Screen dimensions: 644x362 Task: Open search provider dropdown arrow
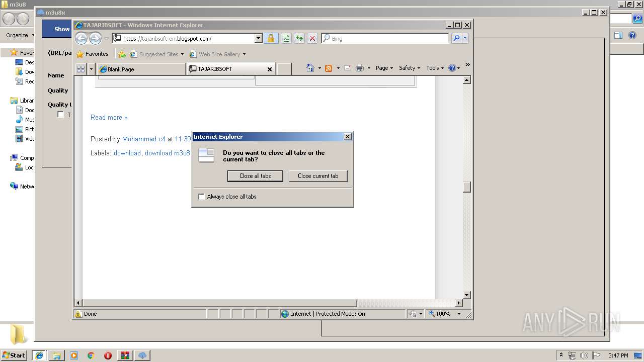coord(465,38)
